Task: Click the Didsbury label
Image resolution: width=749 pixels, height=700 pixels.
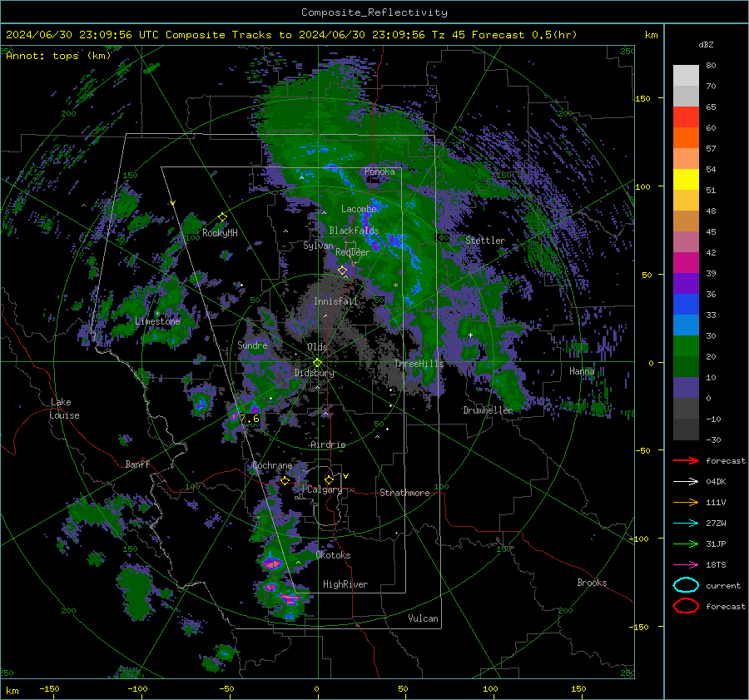Action: (x=314, y=373)
